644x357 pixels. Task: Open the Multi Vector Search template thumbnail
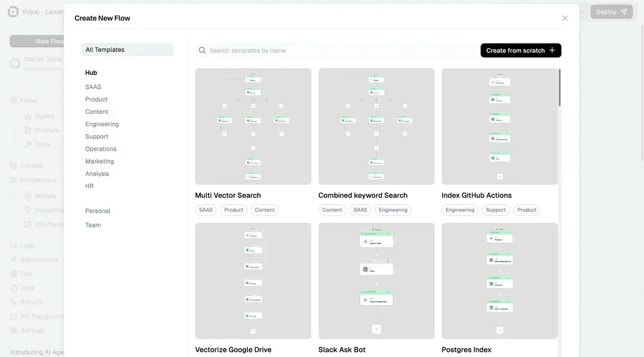pyautogui.click(x=253, y=126)
